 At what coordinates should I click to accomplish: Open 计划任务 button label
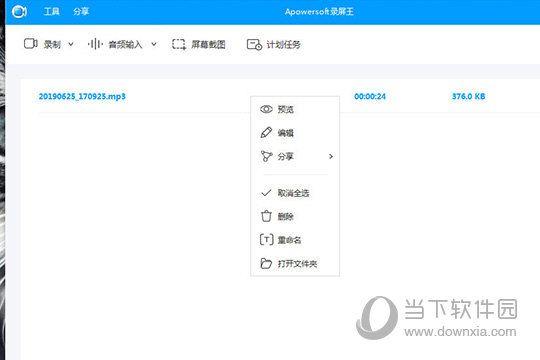(283, 44)
